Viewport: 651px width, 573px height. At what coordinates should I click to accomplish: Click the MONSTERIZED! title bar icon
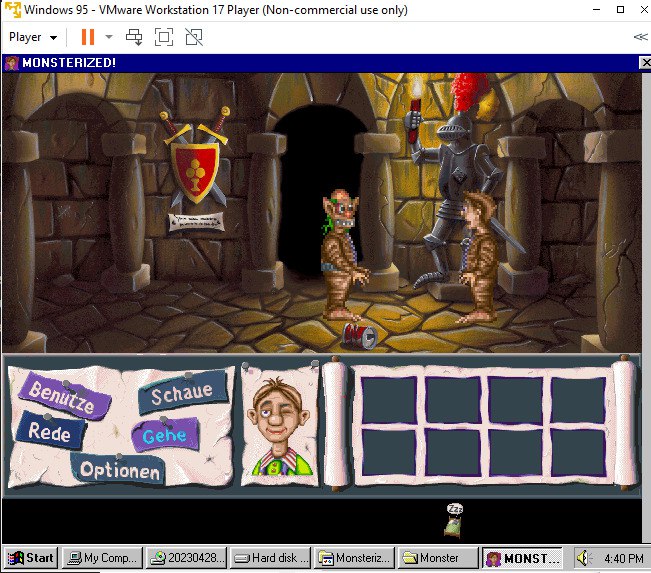[x=12, y=63]
